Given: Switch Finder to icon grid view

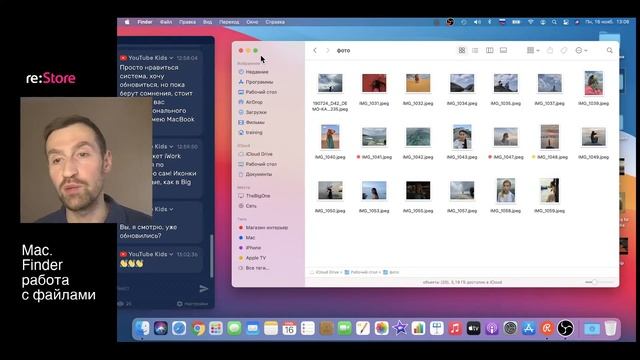Looking at the screenshot, I should coord(462,50).
